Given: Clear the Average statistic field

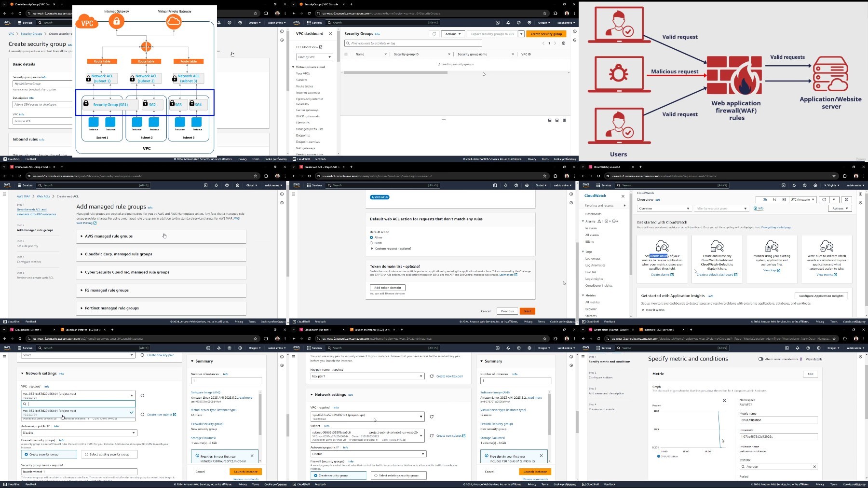Looking at the screenshot, I should coord(814,467).
